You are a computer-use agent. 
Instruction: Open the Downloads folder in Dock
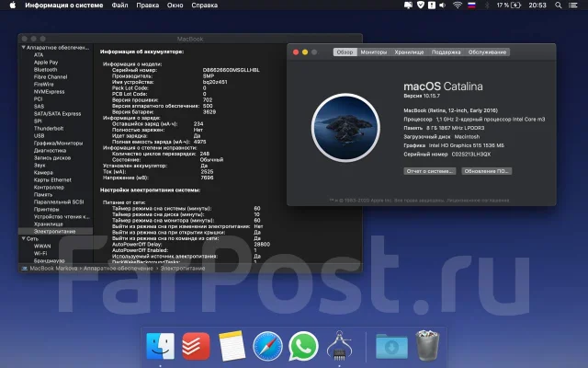coord(391,346)
